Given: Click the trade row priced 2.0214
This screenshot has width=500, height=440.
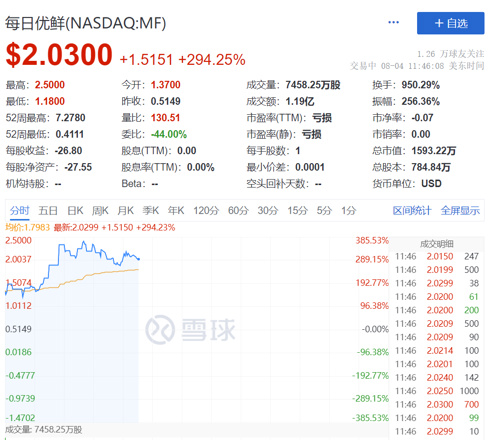Looking at the screenshot, I should pyautogui.click(x=437, y=351).
